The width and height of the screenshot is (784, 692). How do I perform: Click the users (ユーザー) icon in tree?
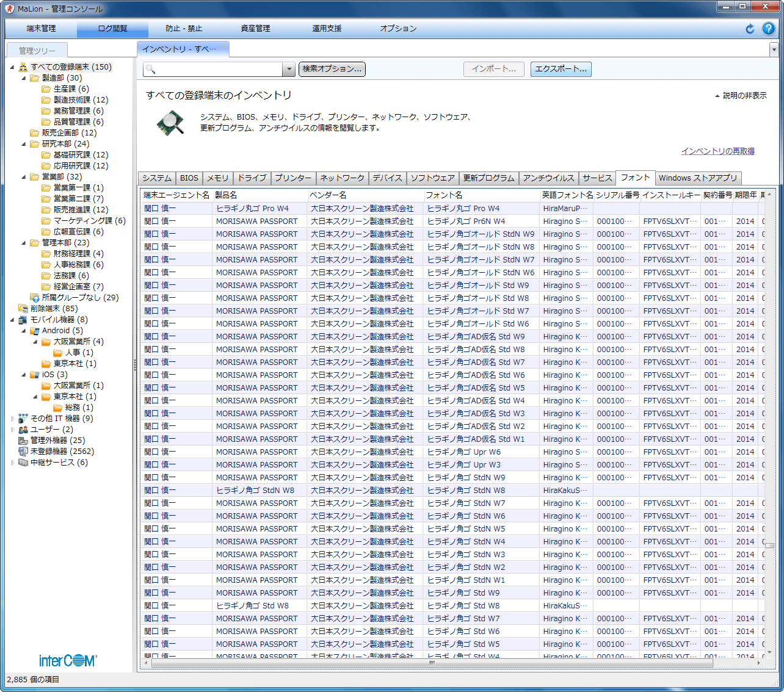(23, 430)
